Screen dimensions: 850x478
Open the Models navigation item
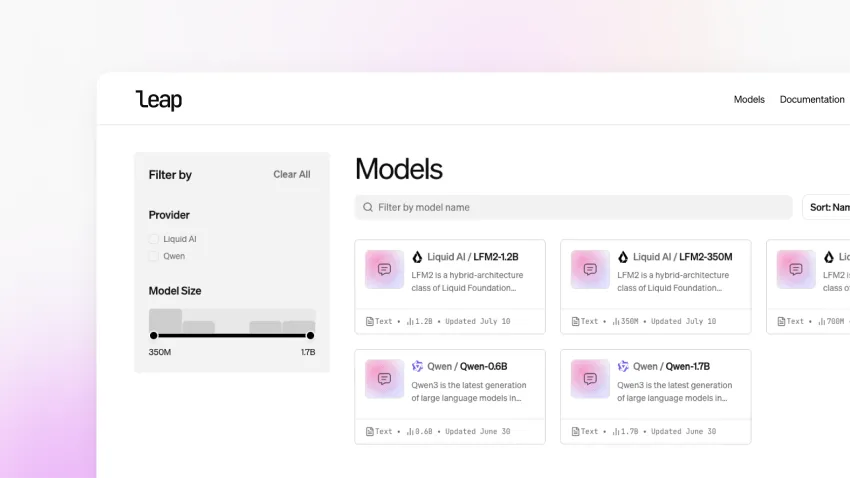[x=749, y=100]
